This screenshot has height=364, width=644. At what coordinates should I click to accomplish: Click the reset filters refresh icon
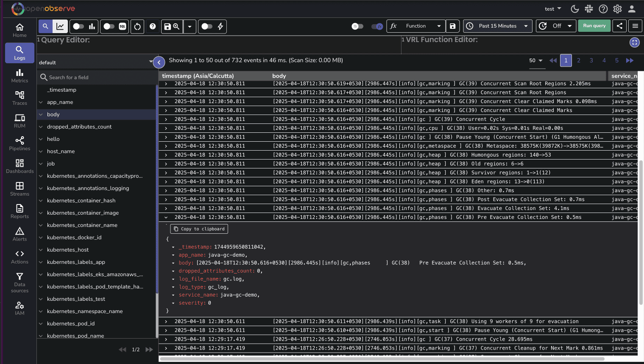137,26
